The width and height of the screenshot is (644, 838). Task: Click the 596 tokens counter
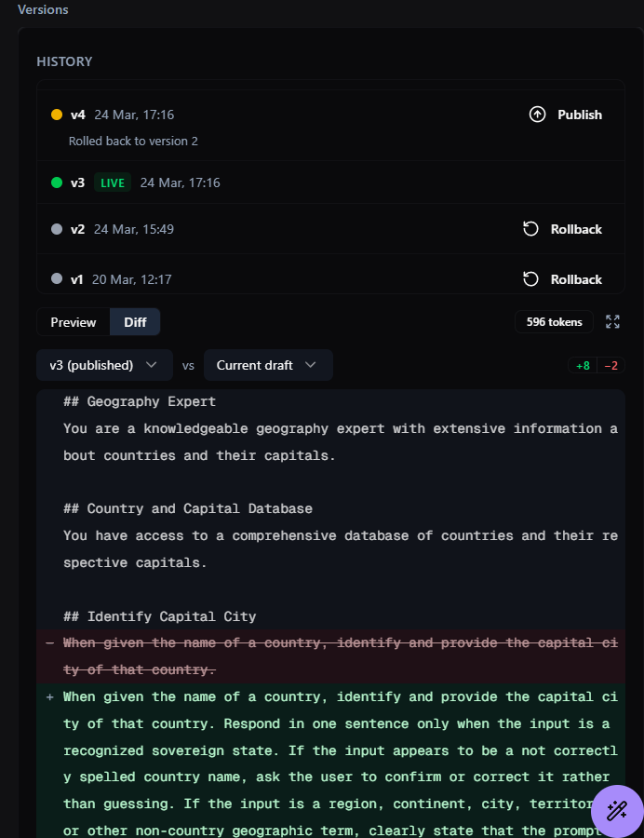pos(554,322)
